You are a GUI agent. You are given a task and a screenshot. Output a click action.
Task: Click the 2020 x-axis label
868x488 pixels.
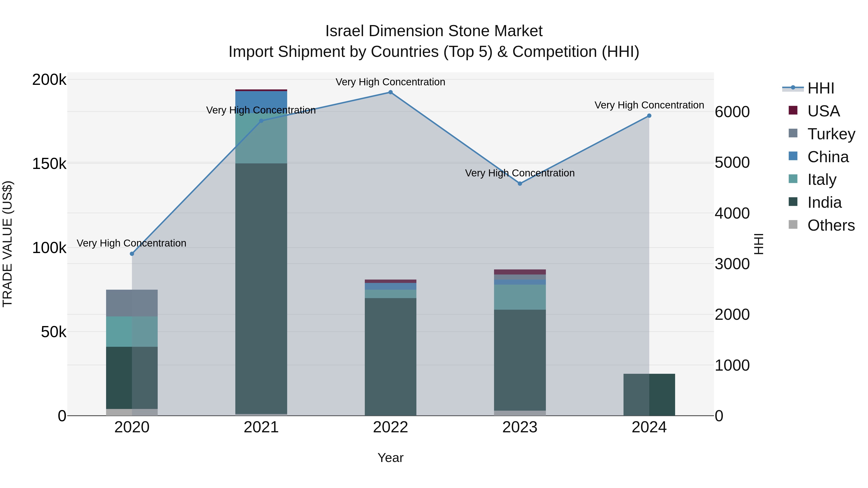click(x=132, y=427)
